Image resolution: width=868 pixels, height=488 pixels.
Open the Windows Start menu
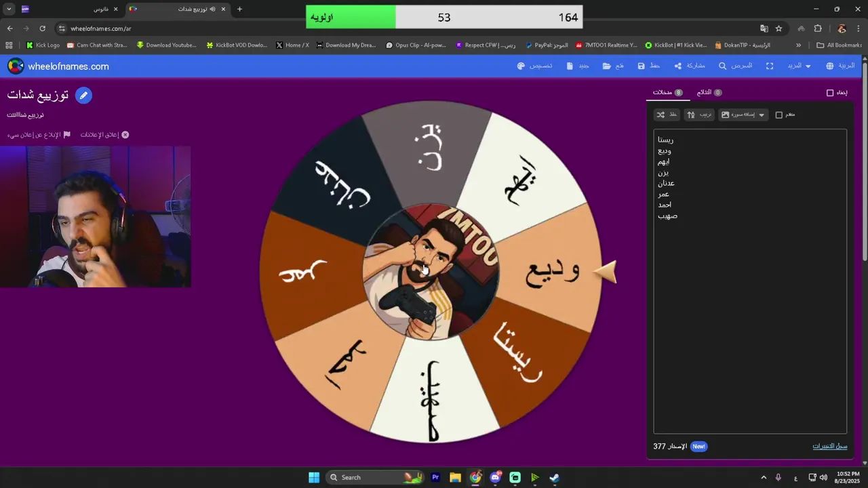314,477
